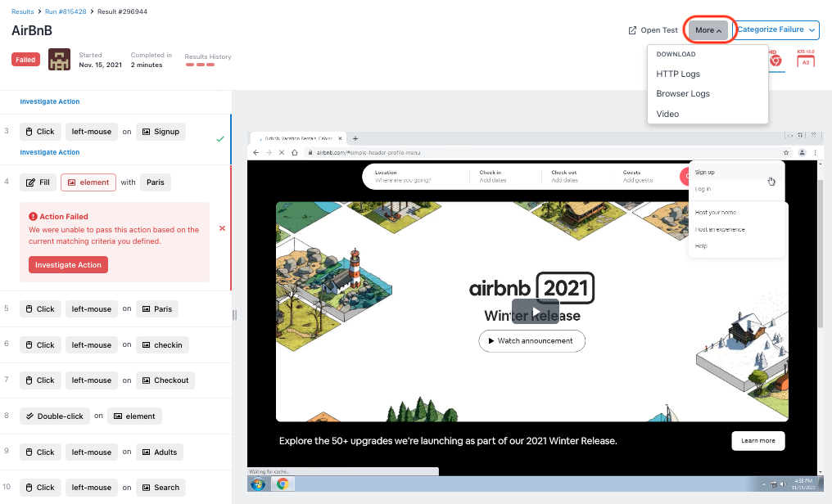The height and width of the screenshot is (504, 832).
Task: Select the Signup element chip in step 3
Action: tap(161, 132)
